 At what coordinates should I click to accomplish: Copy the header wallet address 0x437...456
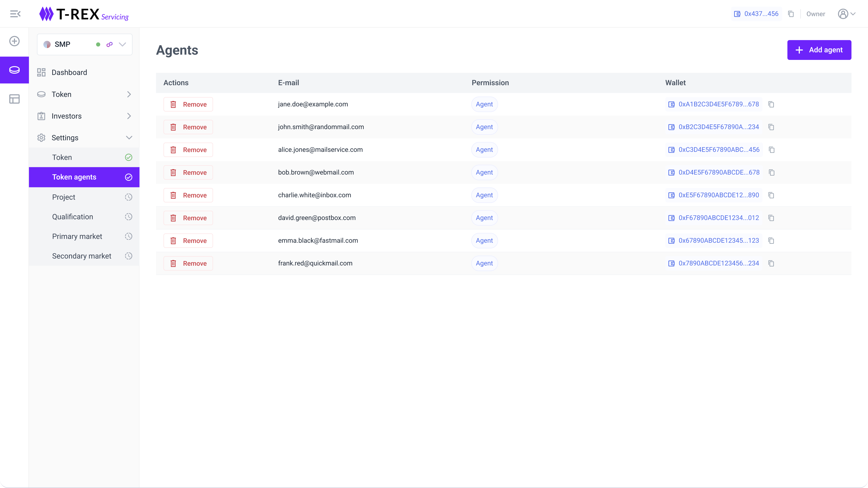[791, 14]
